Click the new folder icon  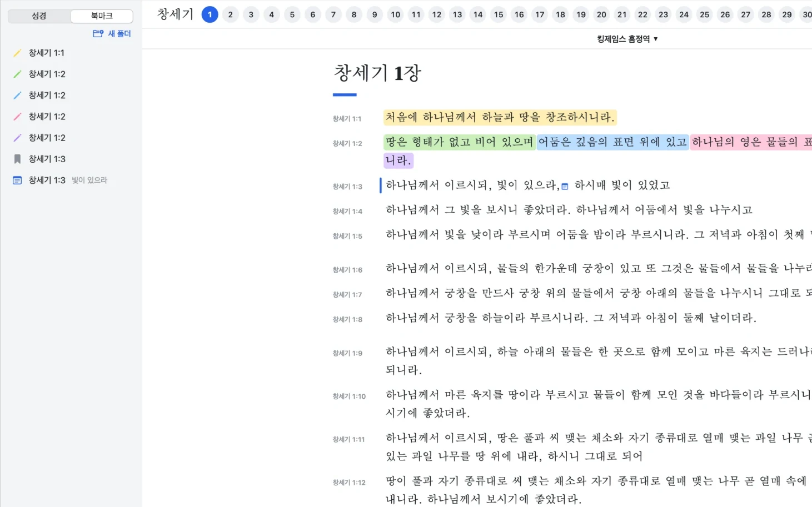(98, 33)
